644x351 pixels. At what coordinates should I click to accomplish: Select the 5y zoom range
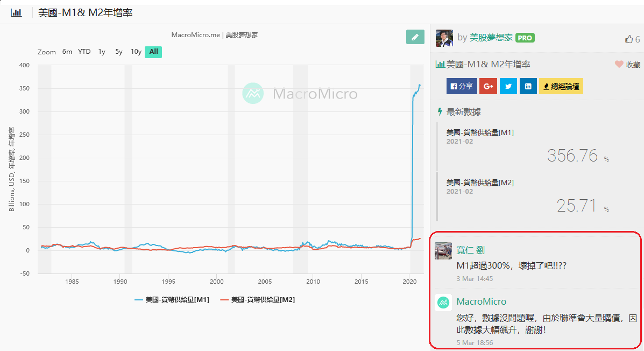[119, 52]
